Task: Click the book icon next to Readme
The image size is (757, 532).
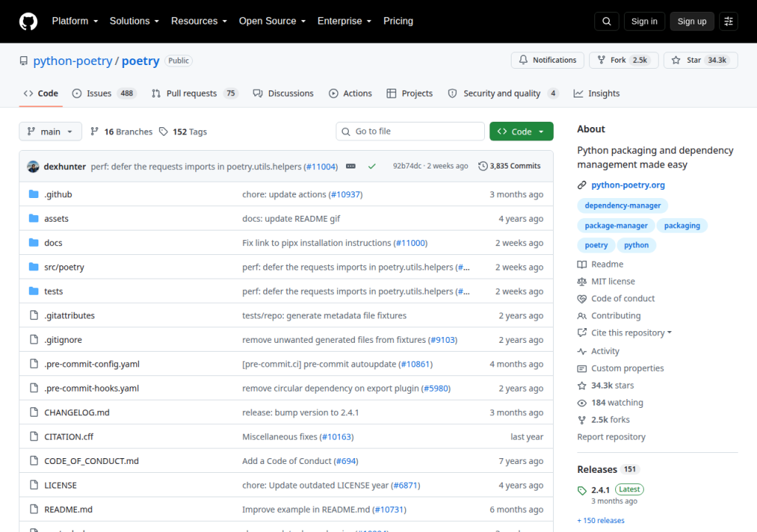Action: (x=582, y=264)
